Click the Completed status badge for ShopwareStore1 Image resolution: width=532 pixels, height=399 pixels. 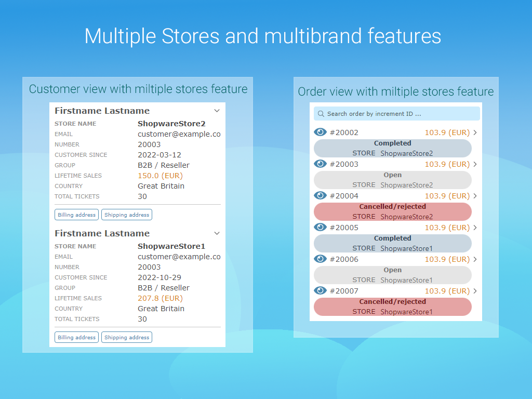(x=393, y=243)
